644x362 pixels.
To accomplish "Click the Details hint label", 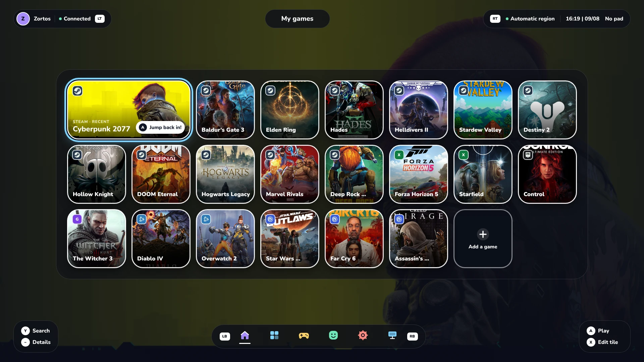I will point(42,342).
